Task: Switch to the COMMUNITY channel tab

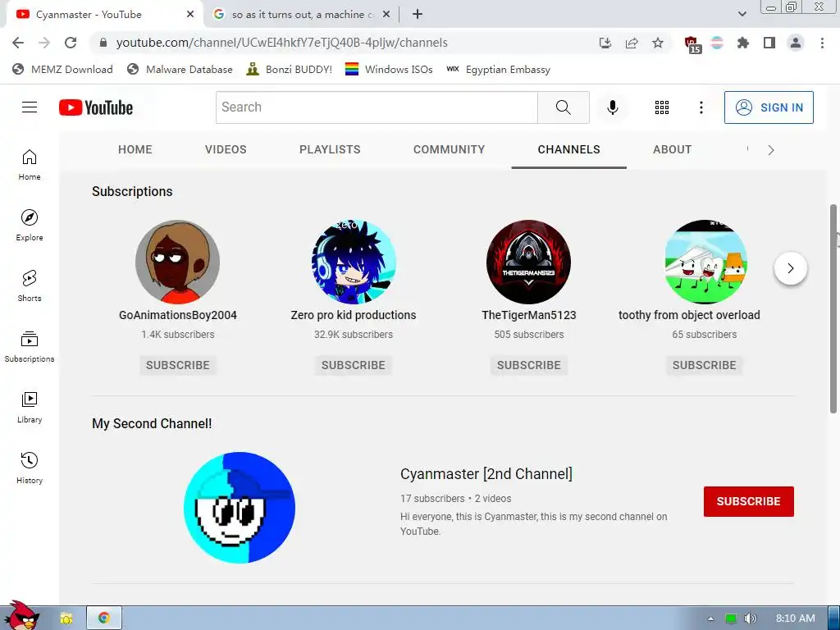Action: point(449,149)
